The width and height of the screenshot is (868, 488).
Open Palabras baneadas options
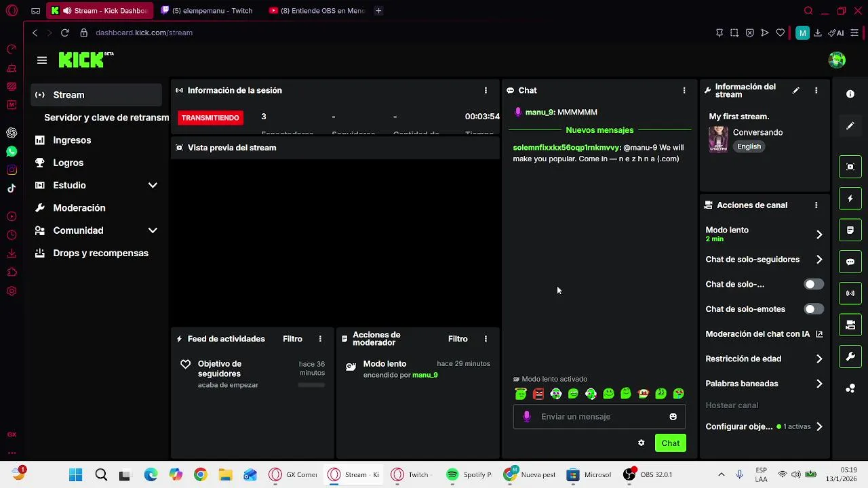[819, 384]
